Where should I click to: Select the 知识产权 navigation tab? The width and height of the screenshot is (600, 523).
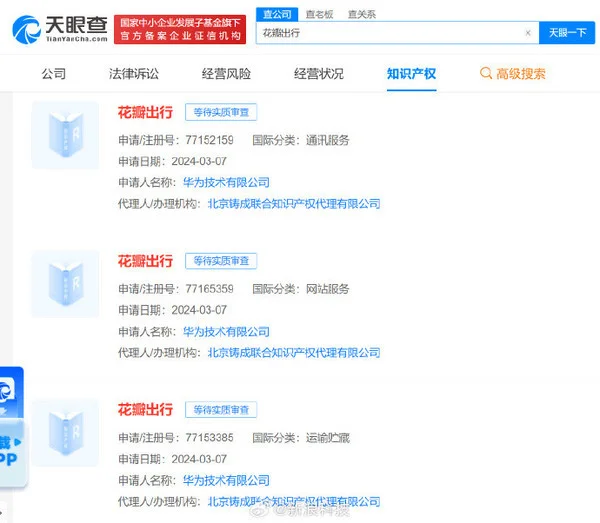pos(411,74)
